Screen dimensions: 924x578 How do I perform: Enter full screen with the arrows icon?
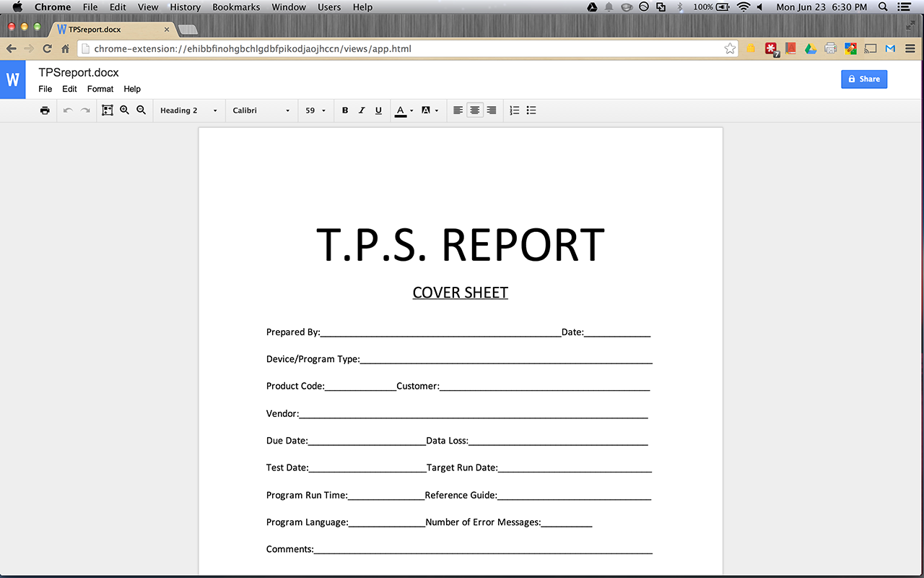[x=911, y=26]
